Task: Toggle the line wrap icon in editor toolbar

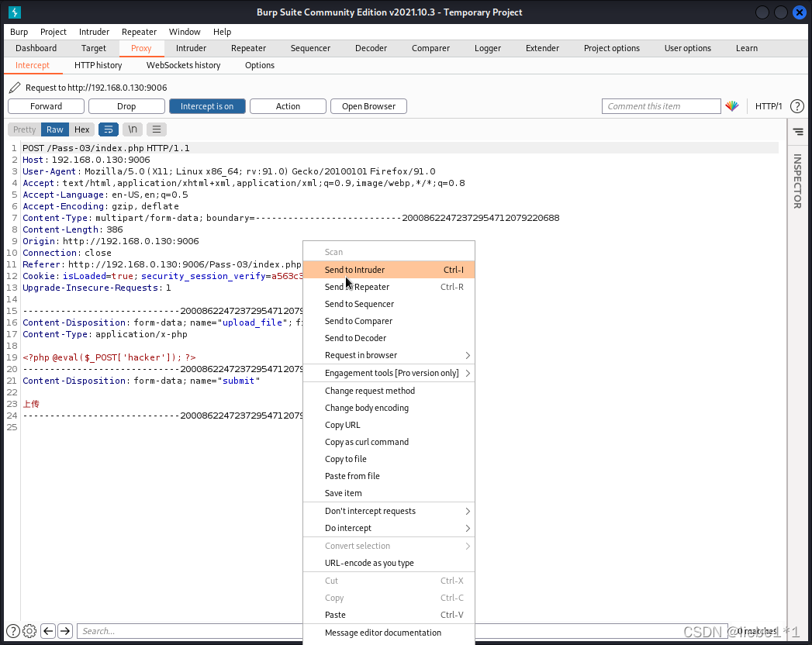Action: point(109,129)
